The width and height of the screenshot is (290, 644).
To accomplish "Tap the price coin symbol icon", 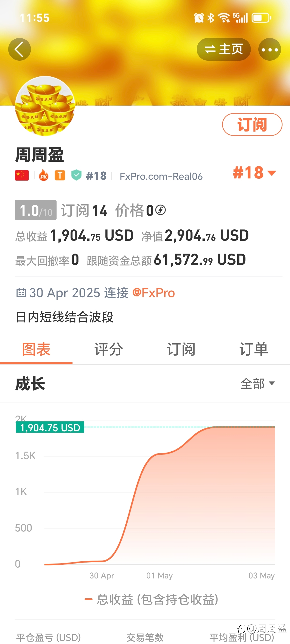I will coord(160,210).
